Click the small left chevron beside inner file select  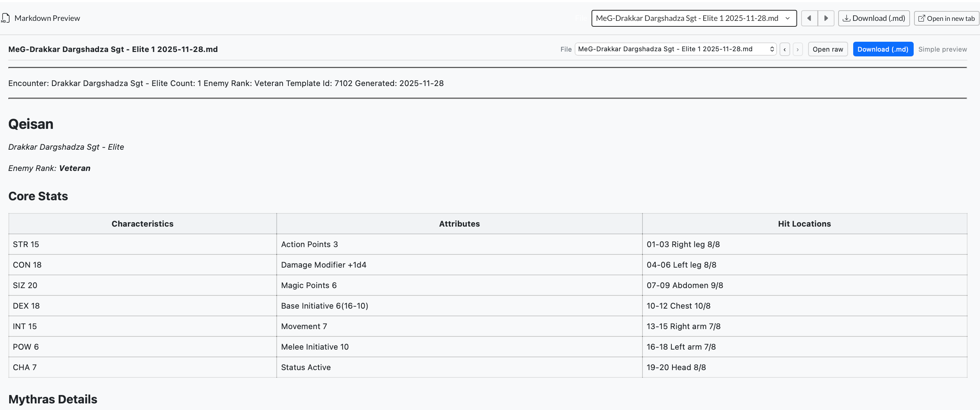tap(784, 49)
